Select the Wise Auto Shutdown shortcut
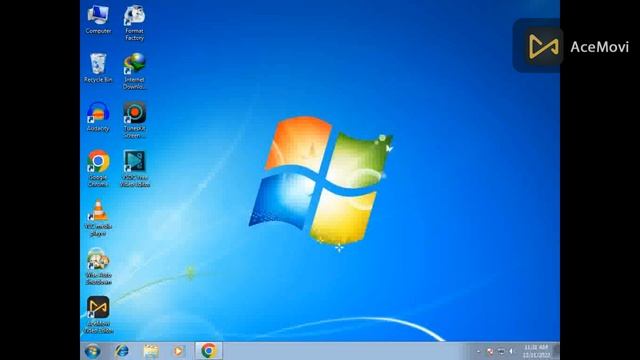Screen dimensions: 640x360 98,267
